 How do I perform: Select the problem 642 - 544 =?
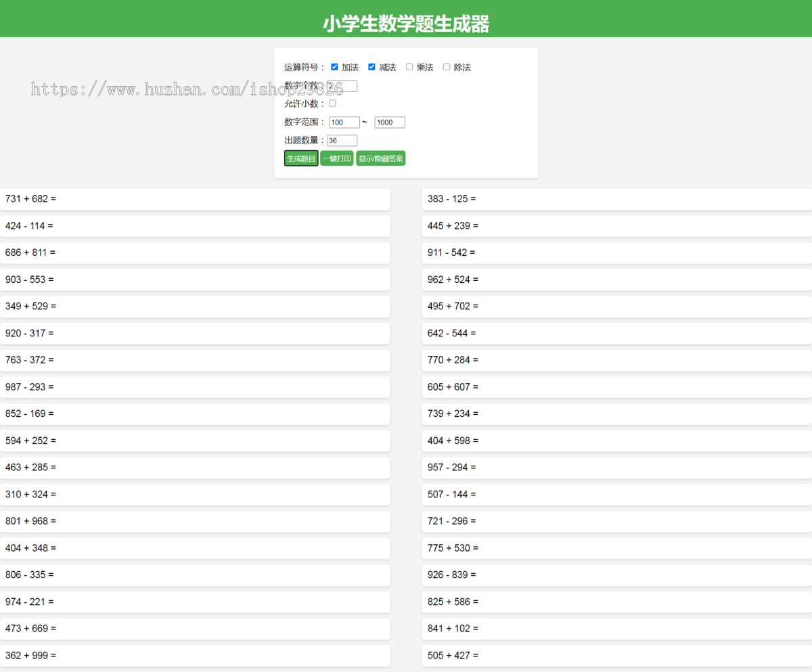617,333
